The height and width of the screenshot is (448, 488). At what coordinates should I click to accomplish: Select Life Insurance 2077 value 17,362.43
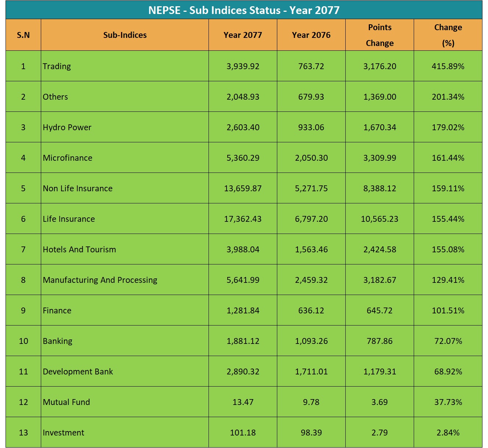243,219
